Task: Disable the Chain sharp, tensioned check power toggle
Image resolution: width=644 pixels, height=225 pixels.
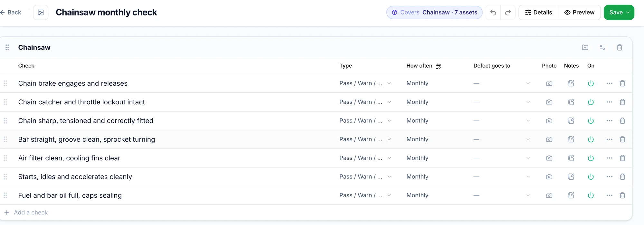Action: point(591,121)
